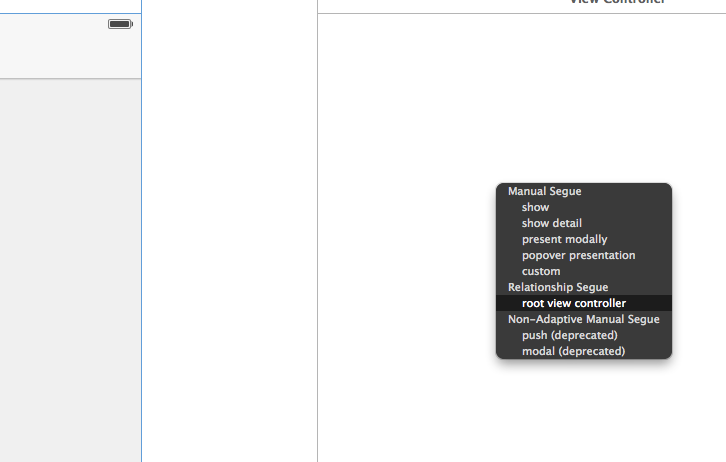This screenshot has height=462, width=726.
Task: Click the "Relationship Segue" section header
Action: click(x=558, y=287)
